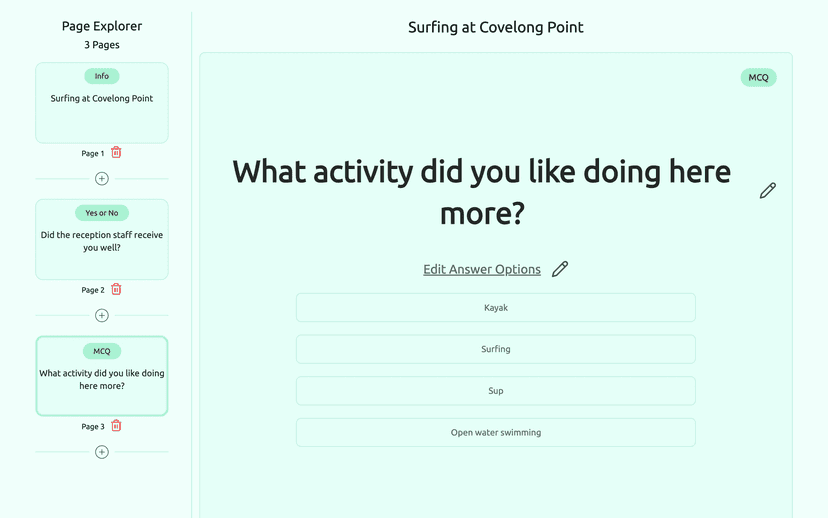The height and width of the screenshot is (518, 828).
Task: Select the Kayak answer option
Action: pyautogui.click(x=496, y=307)
